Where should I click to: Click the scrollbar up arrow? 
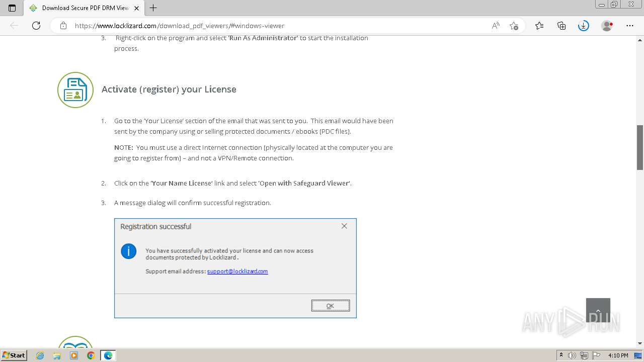[x=640, y=39]
